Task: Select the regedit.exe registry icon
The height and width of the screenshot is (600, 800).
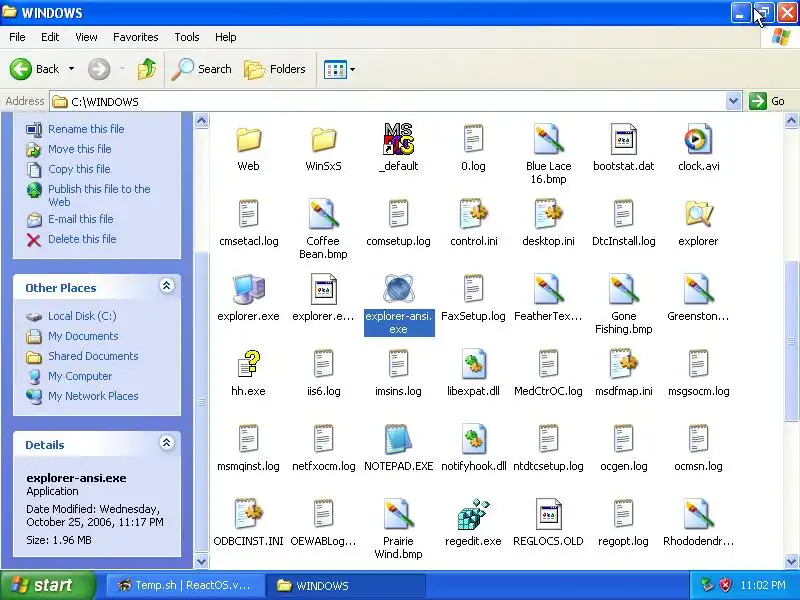Action: click(x=473, y=514)
